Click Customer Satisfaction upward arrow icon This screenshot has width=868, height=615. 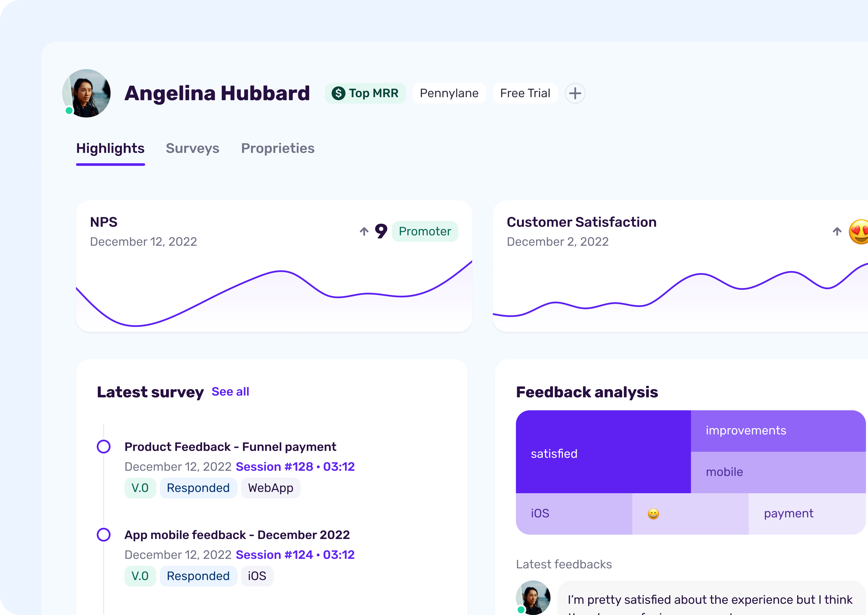tap(837, 231)
